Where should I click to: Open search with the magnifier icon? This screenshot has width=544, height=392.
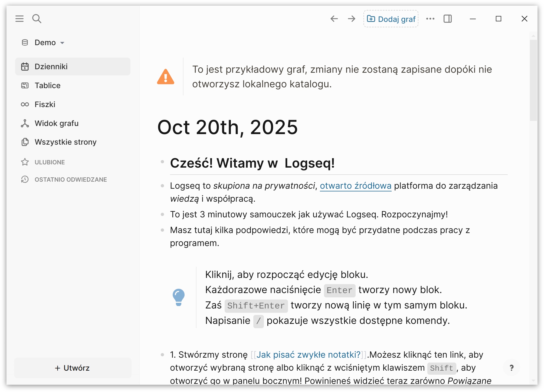[x=37, y=19]
